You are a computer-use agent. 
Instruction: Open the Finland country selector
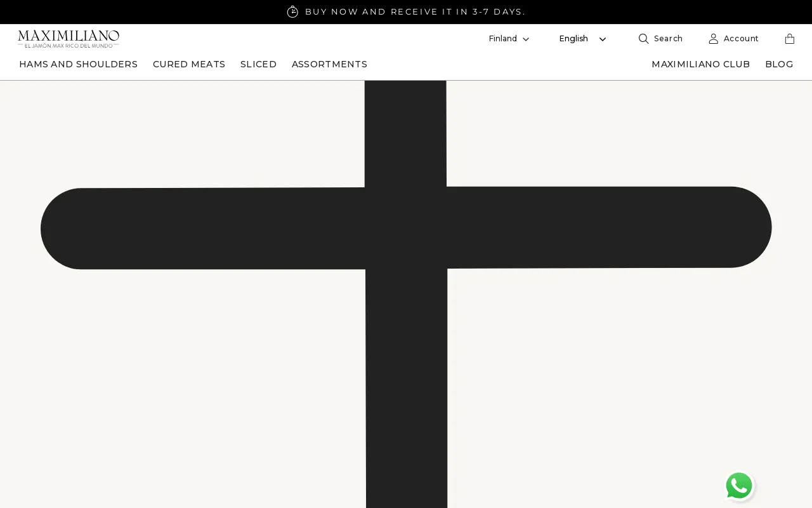pos(502,39)
